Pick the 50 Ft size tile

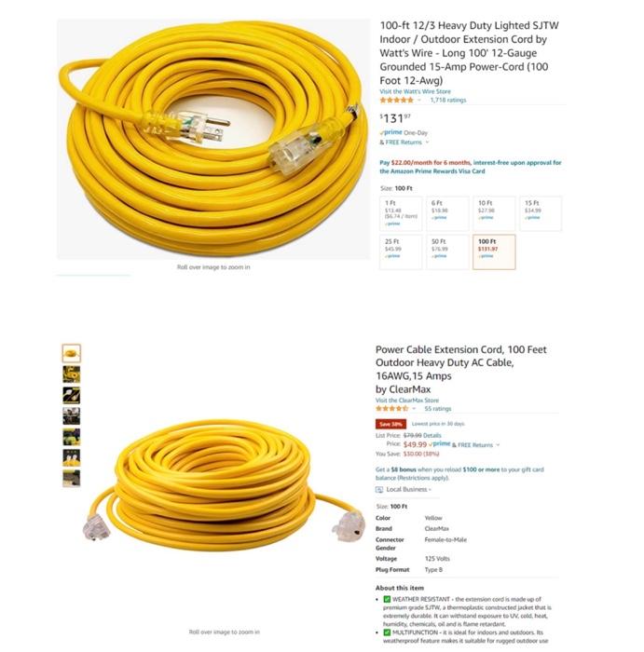click(x=447, y=252)
